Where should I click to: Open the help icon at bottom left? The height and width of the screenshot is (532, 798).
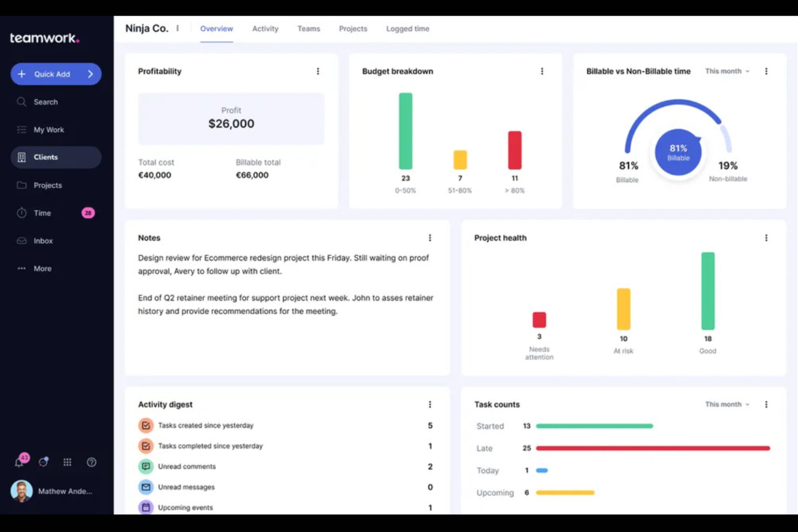[x=92, y=462]
